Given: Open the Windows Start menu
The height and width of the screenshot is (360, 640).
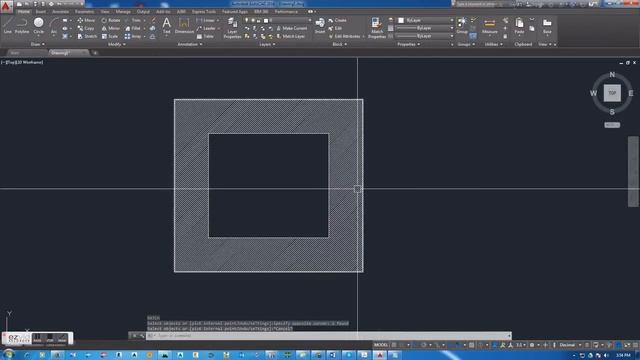Looking at the screenshot, I should 8,355.
